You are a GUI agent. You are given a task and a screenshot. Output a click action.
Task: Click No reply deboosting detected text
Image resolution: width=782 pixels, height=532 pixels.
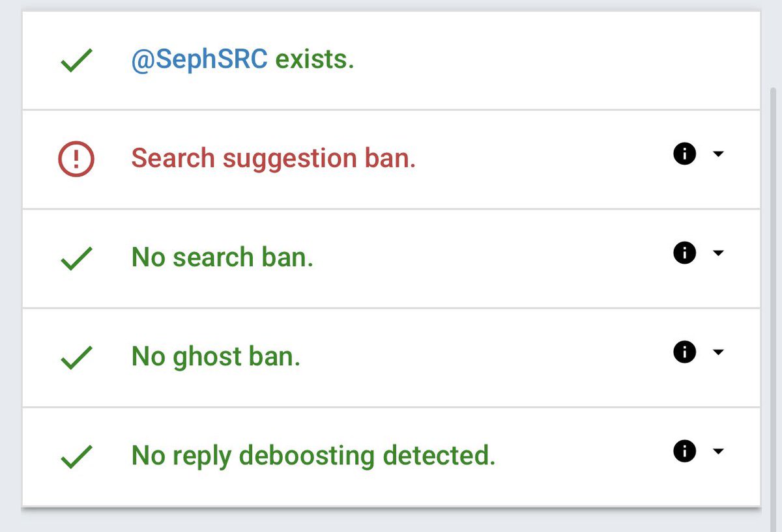coord(313,456)
